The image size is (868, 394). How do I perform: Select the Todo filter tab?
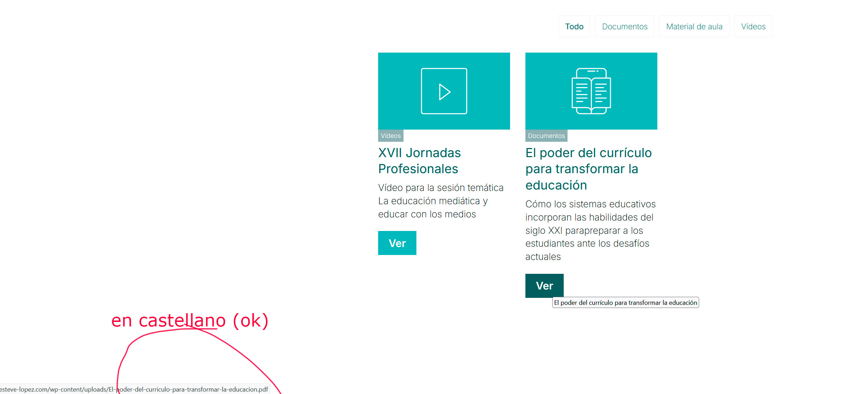[574, 26]
